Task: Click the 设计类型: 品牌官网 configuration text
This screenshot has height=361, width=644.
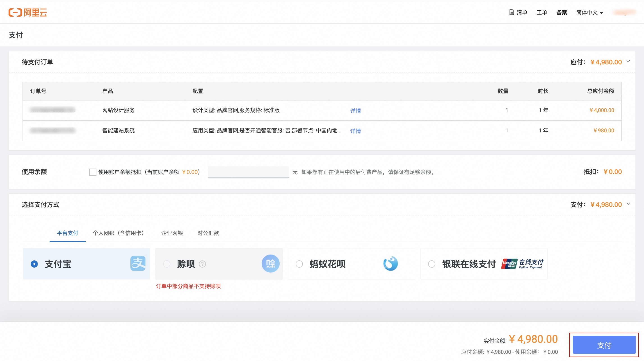Action: (x=236, y=110)
